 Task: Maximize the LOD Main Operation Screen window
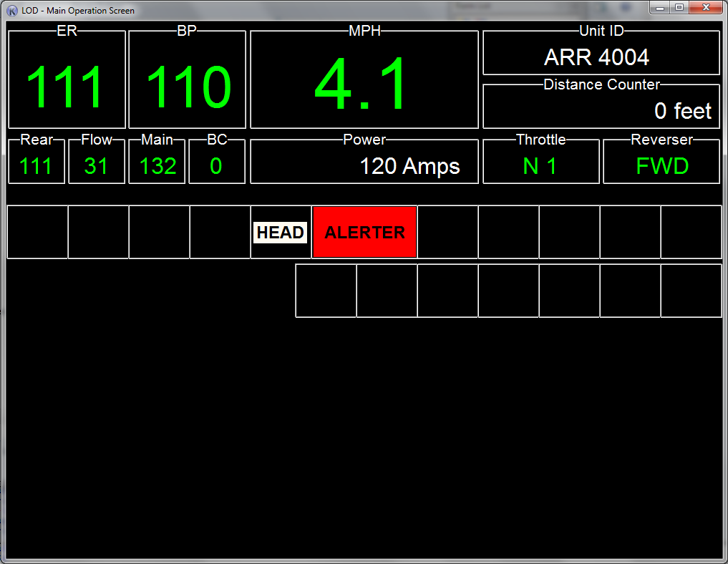[x=679, y=7]
